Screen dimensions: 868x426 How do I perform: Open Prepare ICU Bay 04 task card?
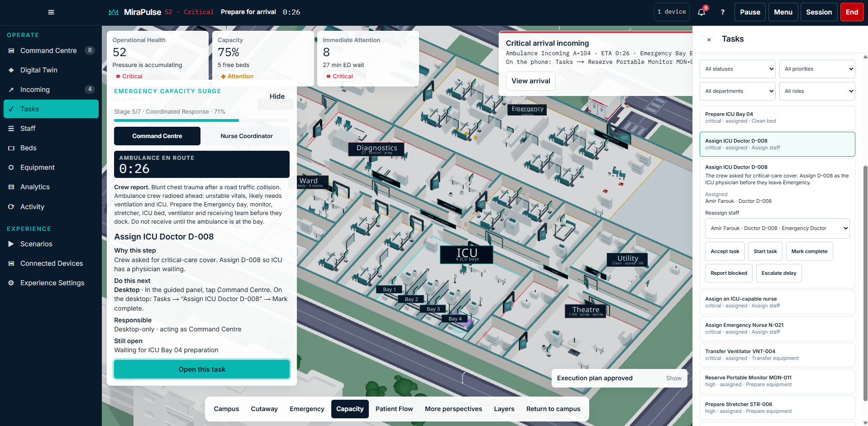tap(777, 118)
